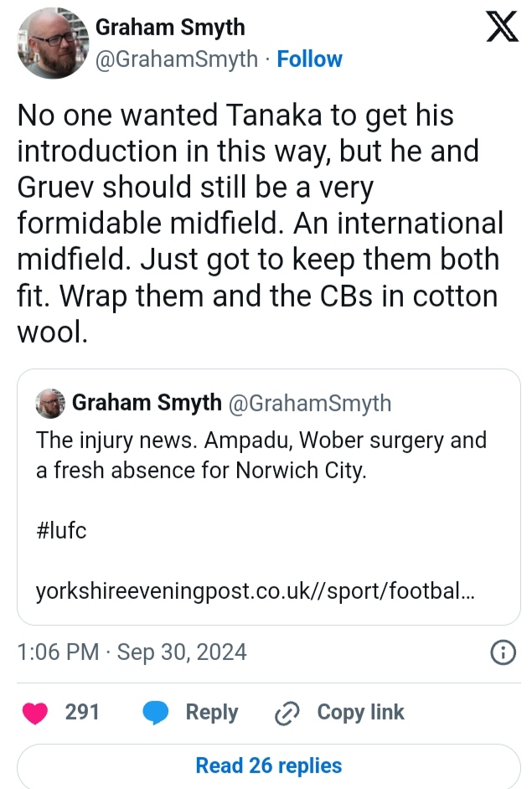Click the blue reply bubble icon
The width and height of the screenshot is (532, 789).
157,713
